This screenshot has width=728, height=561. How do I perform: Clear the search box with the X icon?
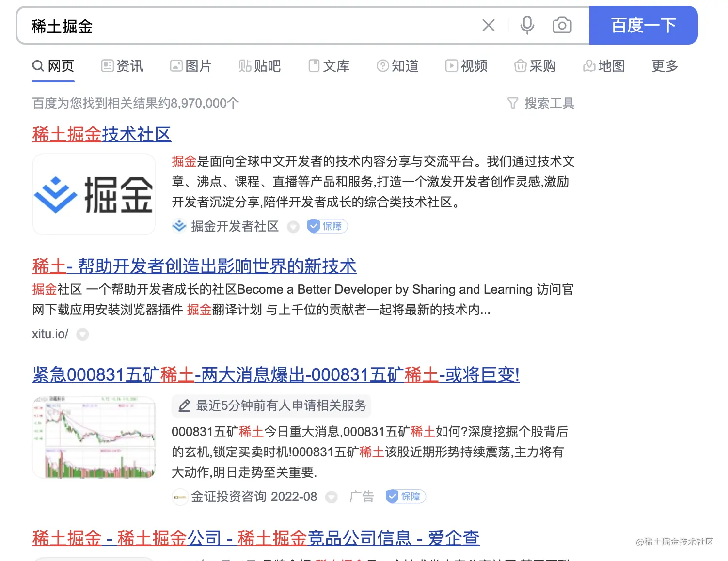(x=489, y=25)
